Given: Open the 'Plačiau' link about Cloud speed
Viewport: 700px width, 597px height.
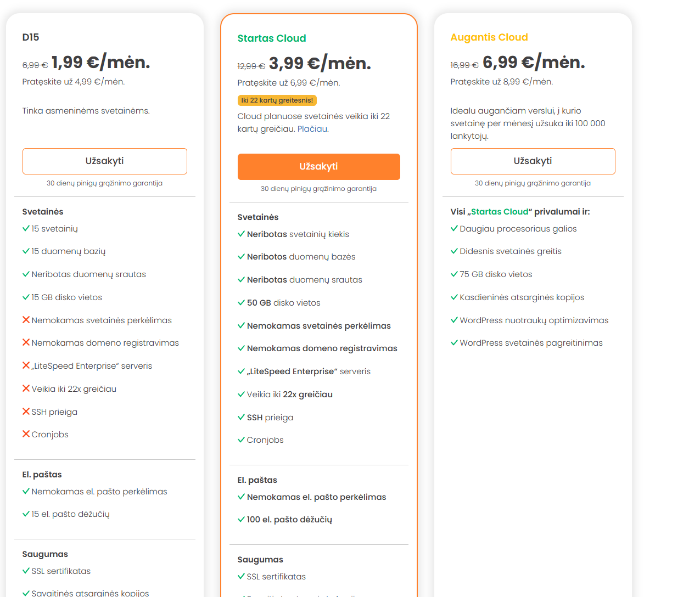Looking at the screenshot, I should click(x=312, y=129).
